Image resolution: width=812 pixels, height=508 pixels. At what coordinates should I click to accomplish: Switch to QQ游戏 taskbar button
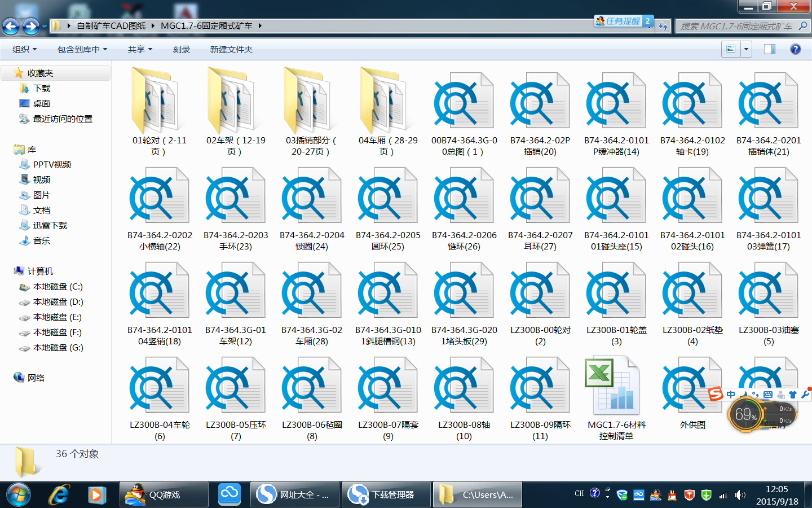click(164, 495)
